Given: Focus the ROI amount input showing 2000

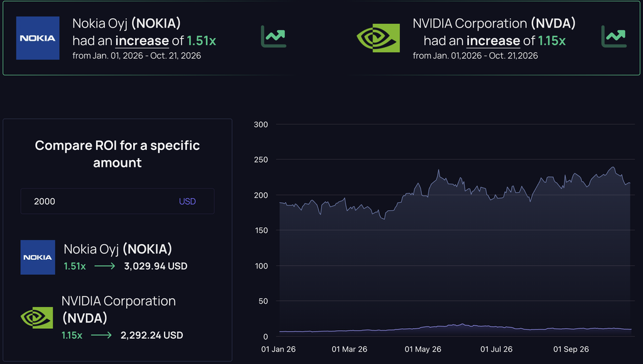Looking at the screenshot, I should pyautogui.click(x=117, y=201).
